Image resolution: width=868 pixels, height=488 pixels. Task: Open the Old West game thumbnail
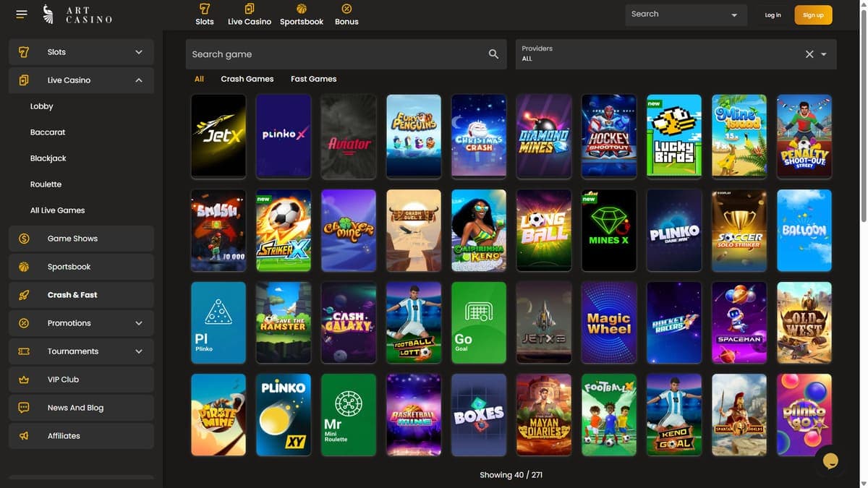[x=804, y=322]
